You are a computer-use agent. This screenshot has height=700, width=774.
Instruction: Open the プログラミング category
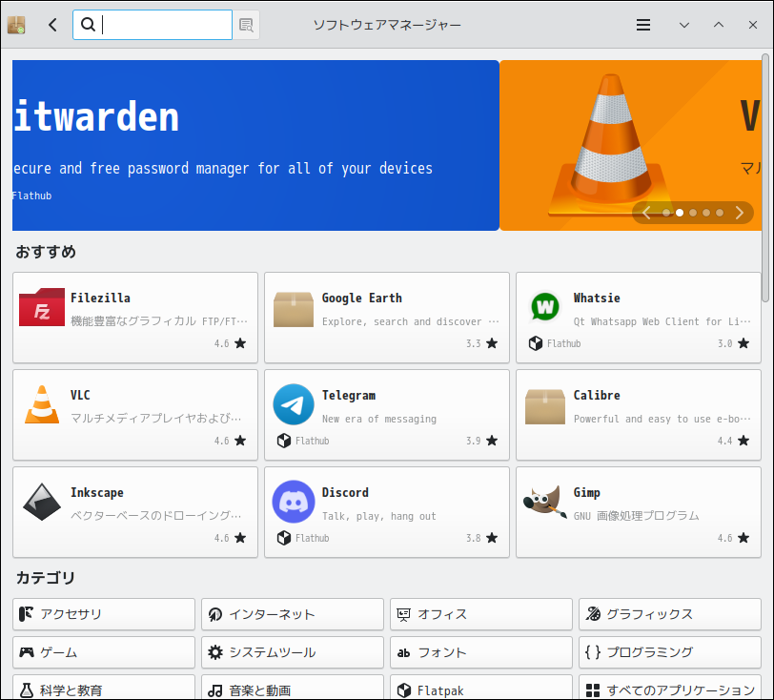coord(670,652)
